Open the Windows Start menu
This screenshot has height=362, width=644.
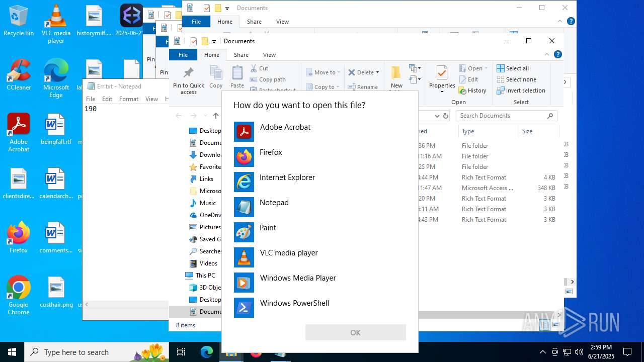(x=12, y=352)
